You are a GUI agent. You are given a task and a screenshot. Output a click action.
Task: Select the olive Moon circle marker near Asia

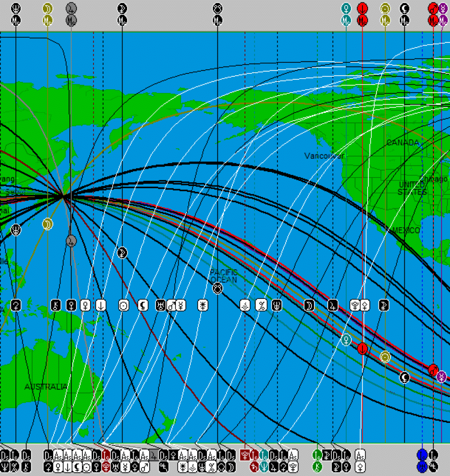coord(47,224)
